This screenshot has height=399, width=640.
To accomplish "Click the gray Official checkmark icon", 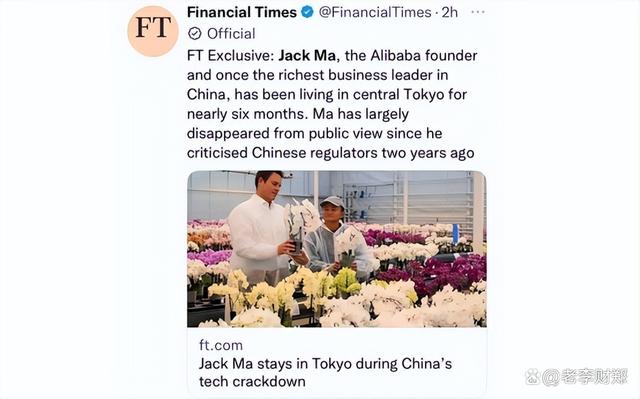I will [x=195, y=33].
